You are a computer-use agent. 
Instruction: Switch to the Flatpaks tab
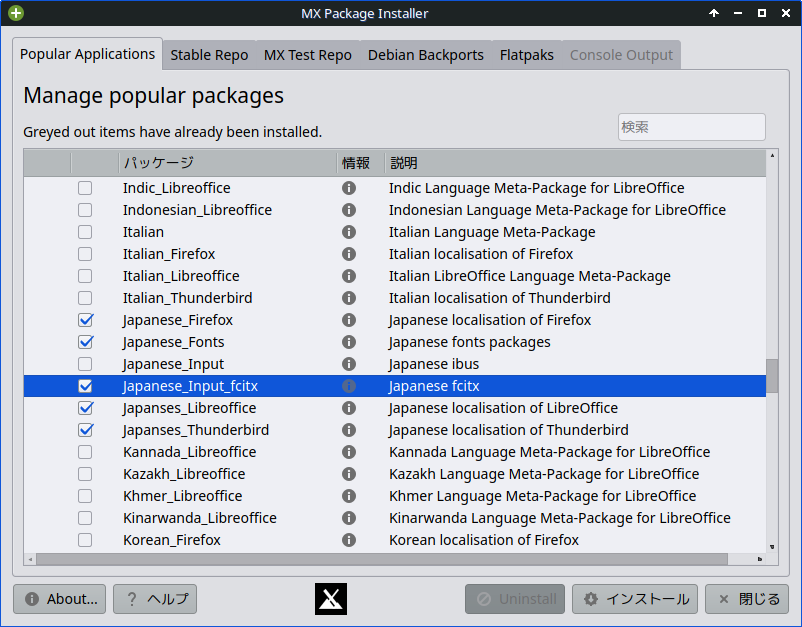coord(526,55)
